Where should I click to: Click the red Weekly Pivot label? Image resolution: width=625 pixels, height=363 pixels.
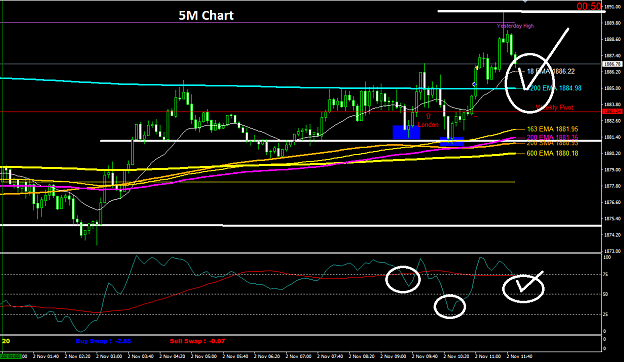coord(554,108)
